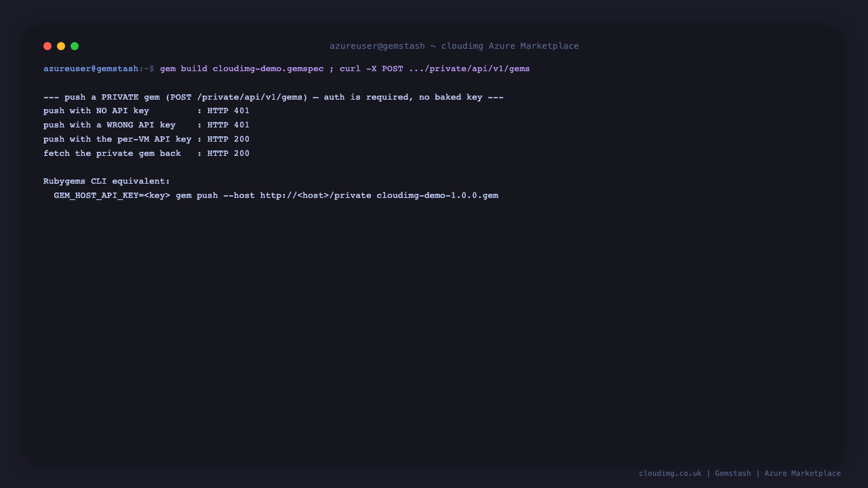Click the '--- push a PRIVATE gem' header line
The height and width of the screenshot is (488, 868).
(x=273, y=98)
